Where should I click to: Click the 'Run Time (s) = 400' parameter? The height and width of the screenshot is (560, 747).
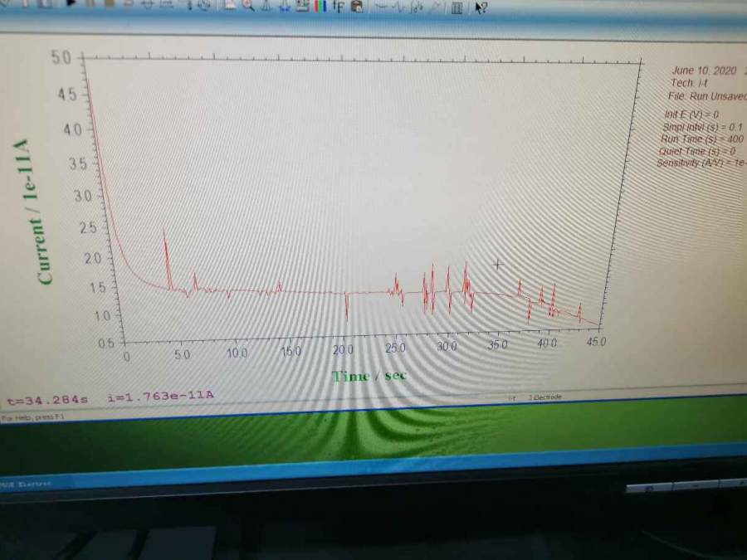[701, 139]
